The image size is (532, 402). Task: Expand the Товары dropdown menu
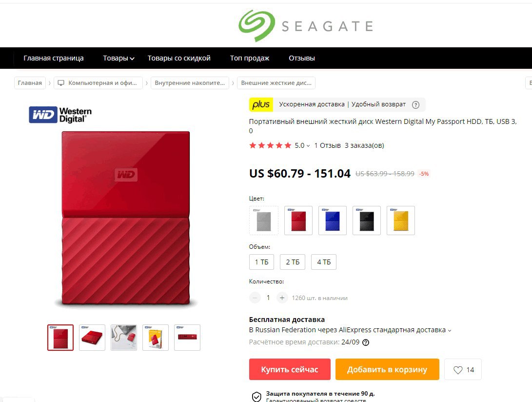(119, 58)
